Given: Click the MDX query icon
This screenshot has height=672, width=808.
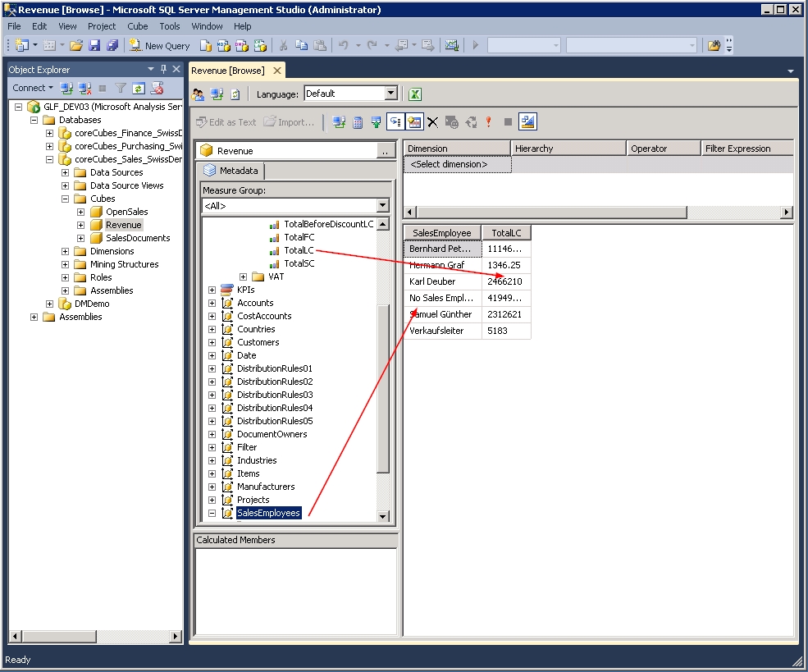Looking at the screenshot, I should coord(224,45).
